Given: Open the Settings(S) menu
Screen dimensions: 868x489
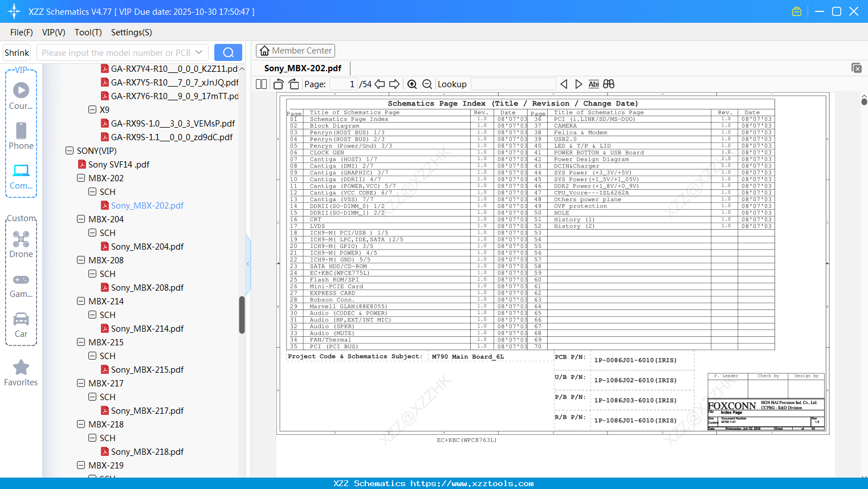Looking at the screenshot, I should 132,32.
